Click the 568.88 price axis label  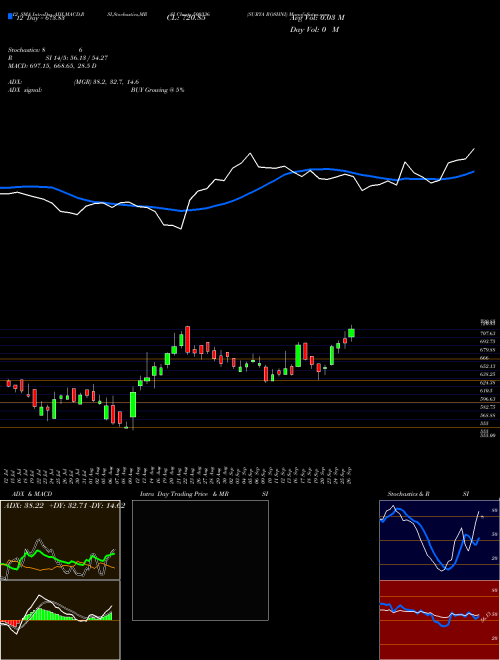(489, 415)
